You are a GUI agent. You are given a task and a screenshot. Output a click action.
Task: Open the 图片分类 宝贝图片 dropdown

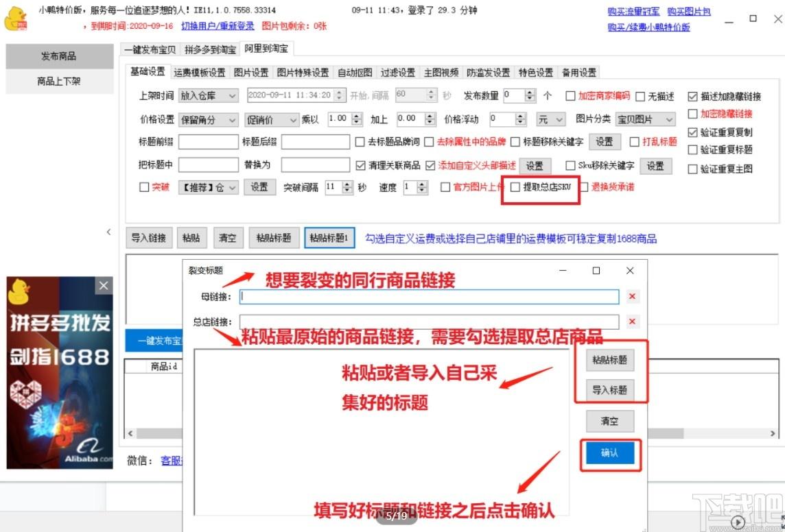[x=645, y=119]
